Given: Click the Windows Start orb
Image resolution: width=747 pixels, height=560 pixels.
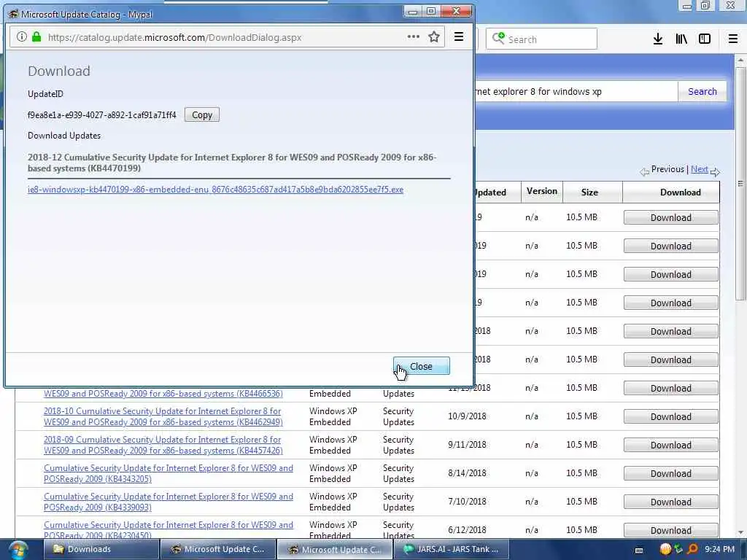Looking at the screenshot, I should coord(18,550).
